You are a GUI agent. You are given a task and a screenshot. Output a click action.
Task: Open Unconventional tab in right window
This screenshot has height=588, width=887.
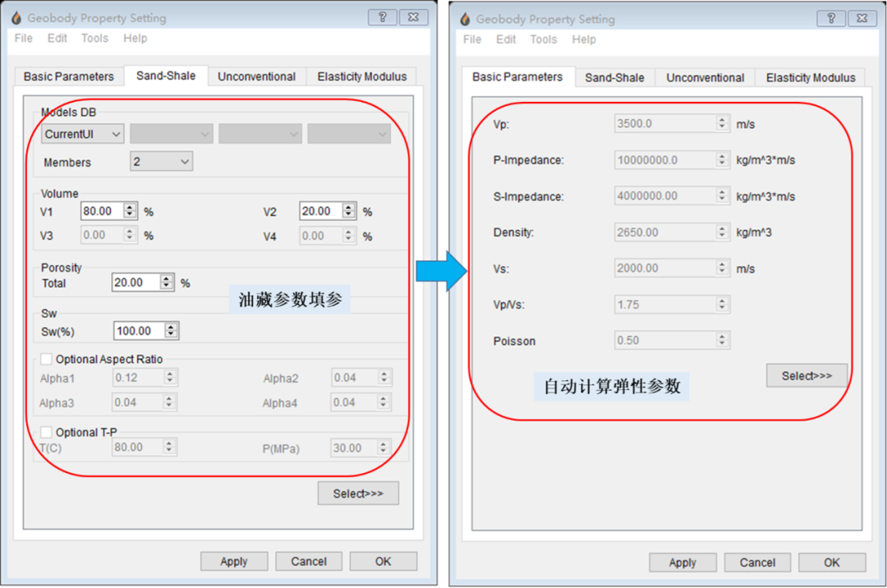point(705,77)
